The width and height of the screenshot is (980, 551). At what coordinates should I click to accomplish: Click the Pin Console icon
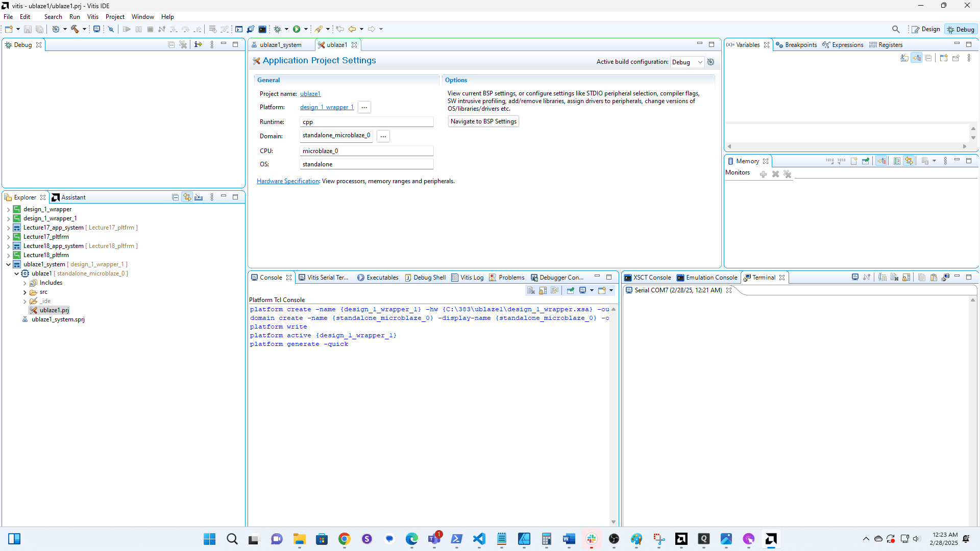click(x=571, y=290)
